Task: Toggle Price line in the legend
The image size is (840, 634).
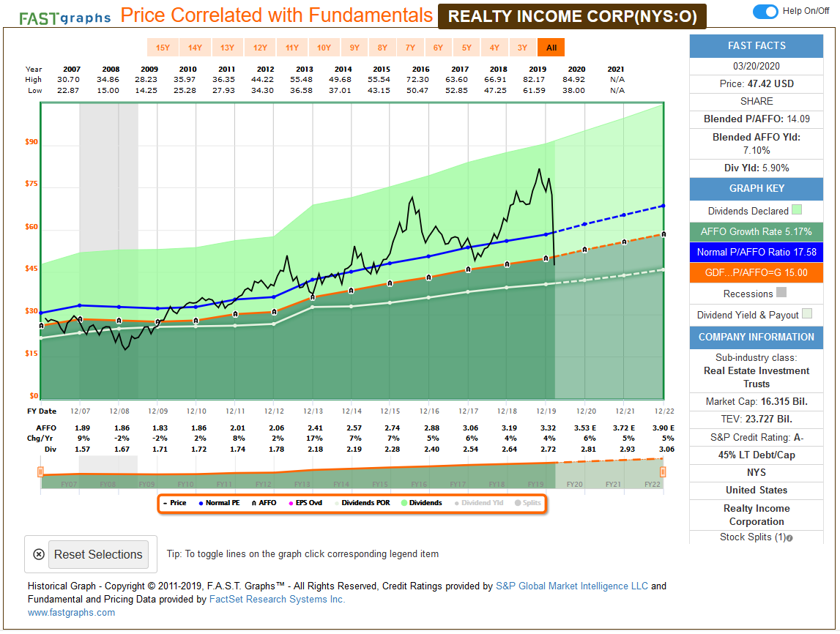Action: (x=174, y=504)
